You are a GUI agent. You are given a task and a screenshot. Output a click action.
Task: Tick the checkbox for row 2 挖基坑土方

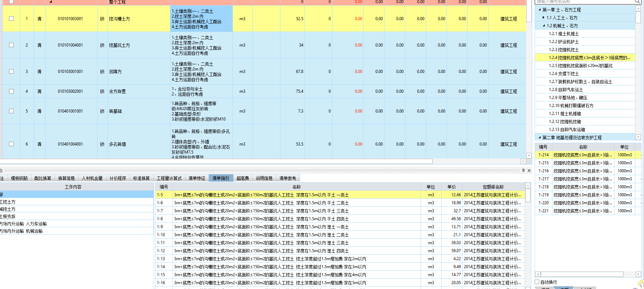[11, 45]
